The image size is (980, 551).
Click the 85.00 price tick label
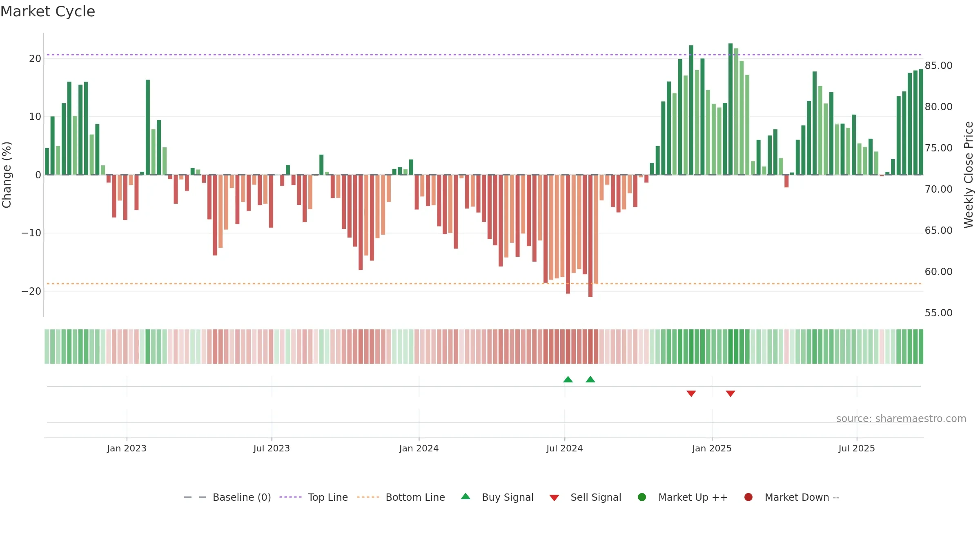(938, 65)
